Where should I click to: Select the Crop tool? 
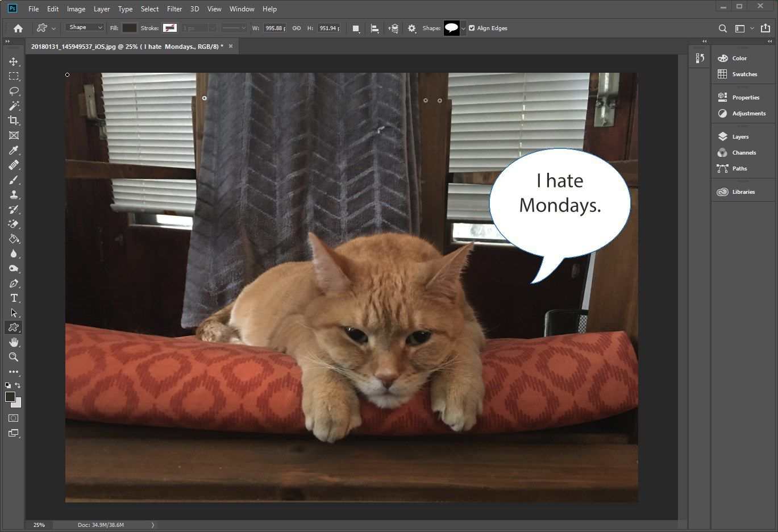pyautogui.click(x=14, y=120)
